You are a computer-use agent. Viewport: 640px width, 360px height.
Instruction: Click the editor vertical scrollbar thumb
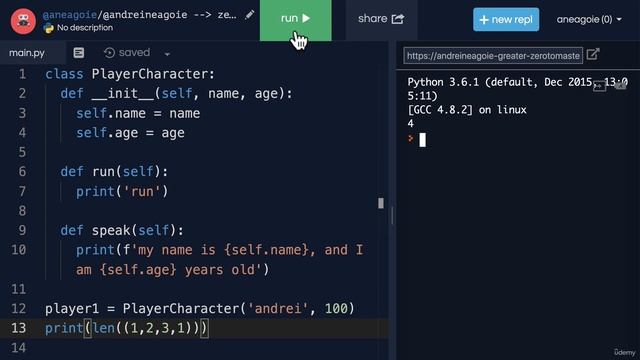(381, 203)
